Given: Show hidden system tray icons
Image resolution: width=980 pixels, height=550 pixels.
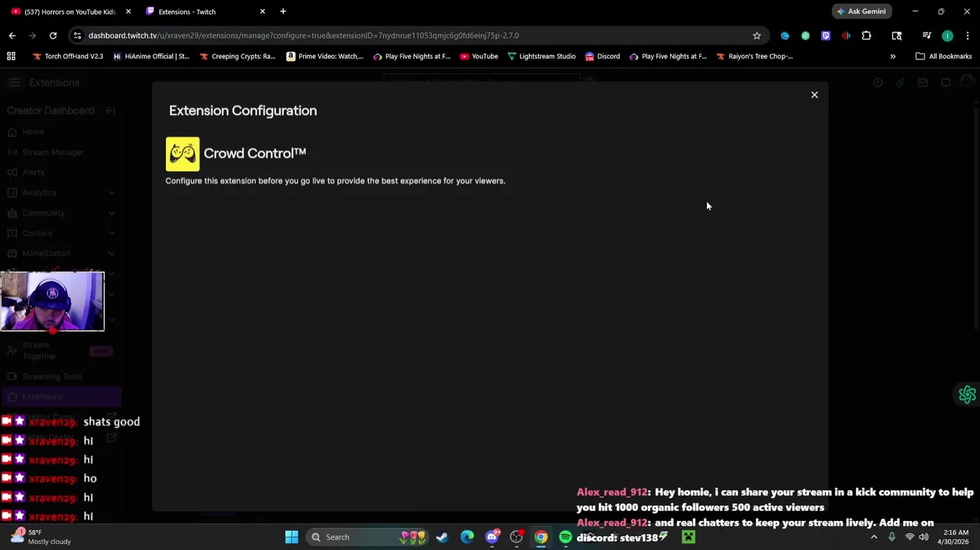Looking at the screenshot, I should pyautogui.click(x=874, y=537).
